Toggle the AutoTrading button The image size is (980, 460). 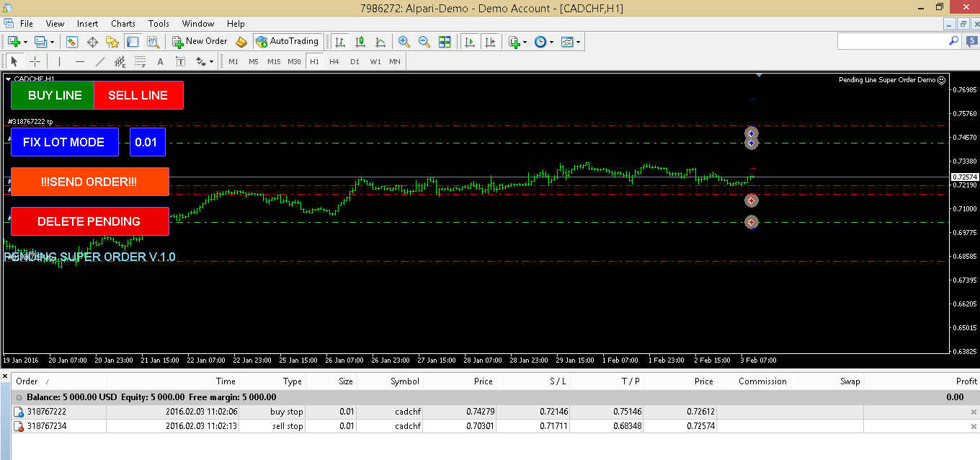coord(287,42)
